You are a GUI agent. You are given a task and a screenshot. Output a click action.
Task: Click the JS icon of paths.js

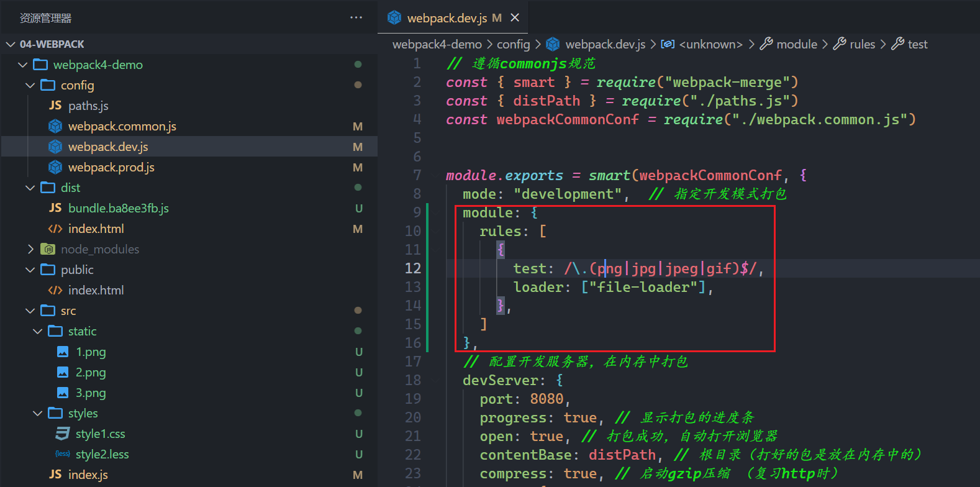[55, 106]
